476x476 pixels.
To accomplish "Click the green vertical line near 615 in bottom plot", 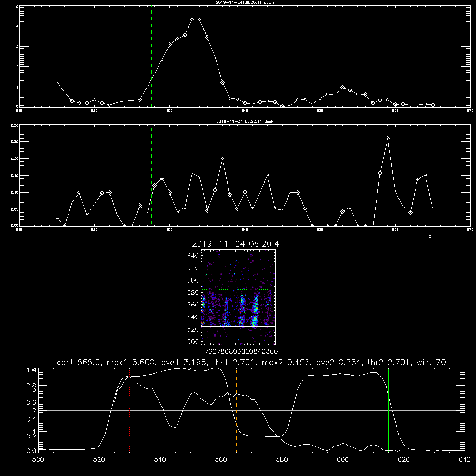I will pyautogui.click(x=388, y=410).
